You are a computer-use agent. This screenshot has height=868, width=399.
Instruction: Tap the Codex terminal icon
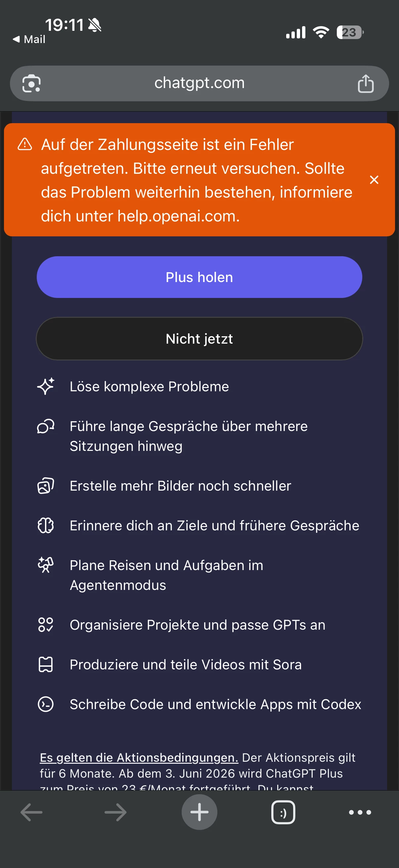tap(46, 704)
